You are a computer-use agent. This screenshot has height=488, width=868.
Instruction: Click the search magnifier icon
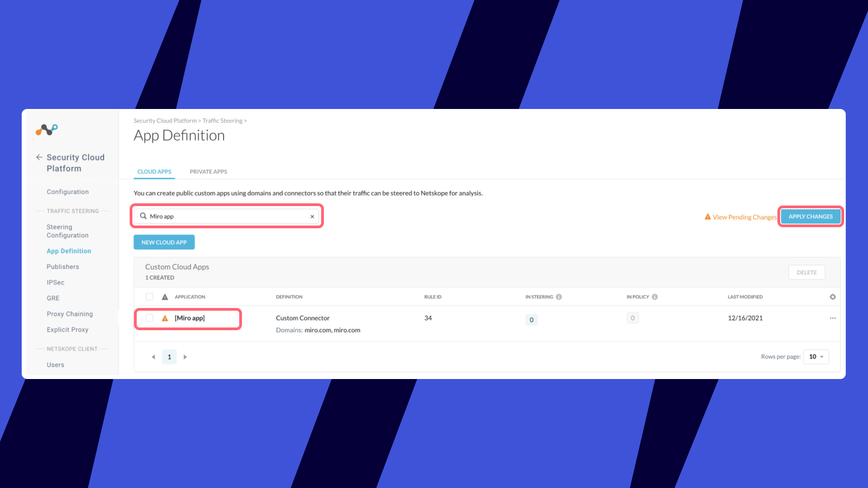tap(143, 216)
